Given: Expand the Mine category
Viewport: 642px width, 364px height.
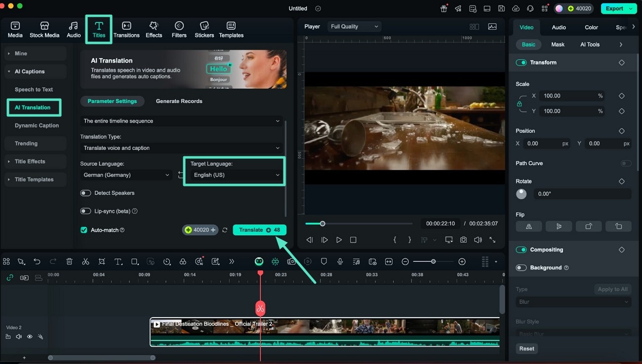Looking at the screenshot, I should click(36, 53).
